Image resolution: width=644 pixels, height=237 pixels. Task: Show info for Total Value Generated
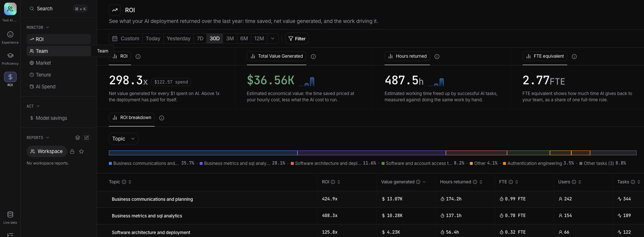click(313, 57)
